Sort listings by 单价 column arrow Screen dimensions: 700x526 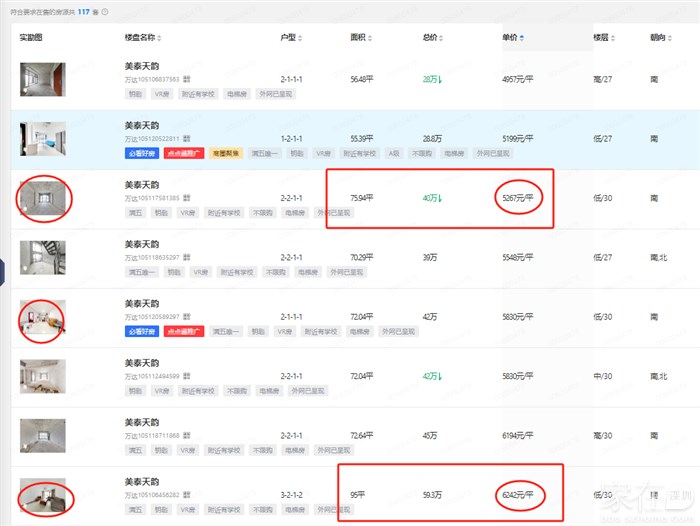coord(521,38)
